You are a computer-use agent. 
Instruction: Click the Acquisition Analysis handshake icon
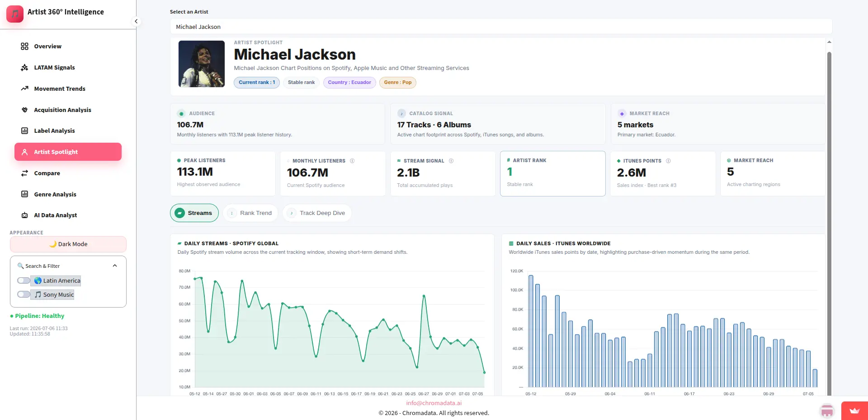(24, 110)
